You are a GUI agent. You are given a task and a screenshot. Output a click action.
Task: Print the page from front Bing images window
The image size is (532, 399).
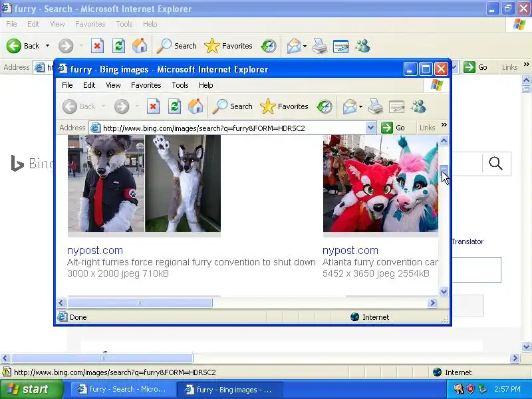point(376,106)
